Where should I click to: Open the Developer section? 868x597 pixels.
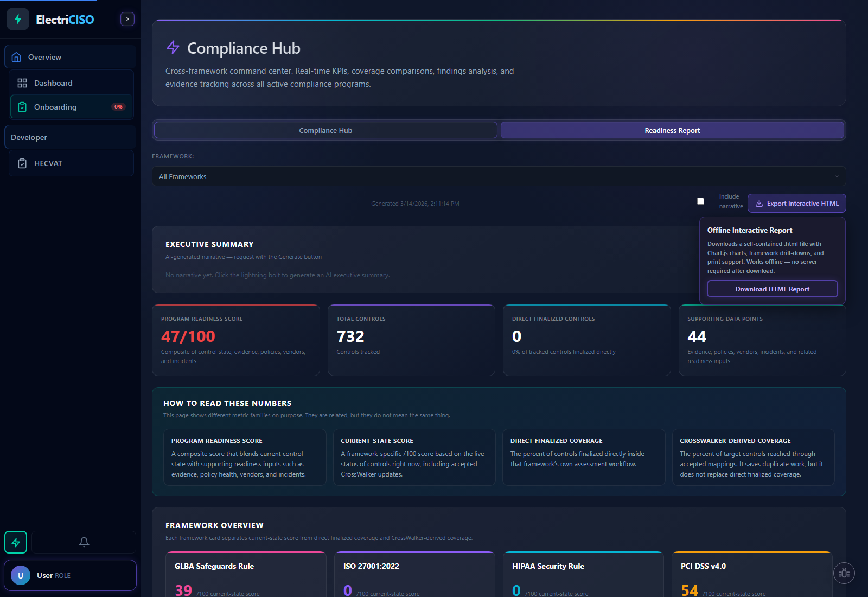29,137
